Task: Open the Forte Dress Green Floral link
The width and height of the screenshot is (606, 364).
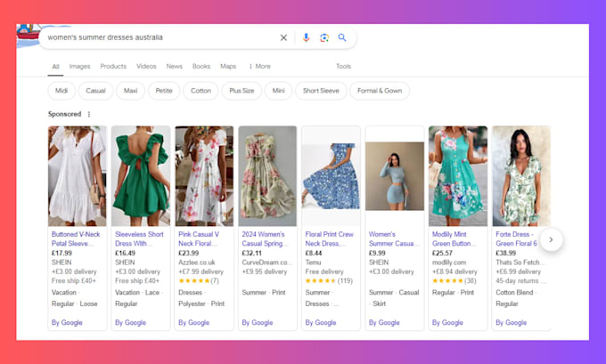Action: [516, 239]
